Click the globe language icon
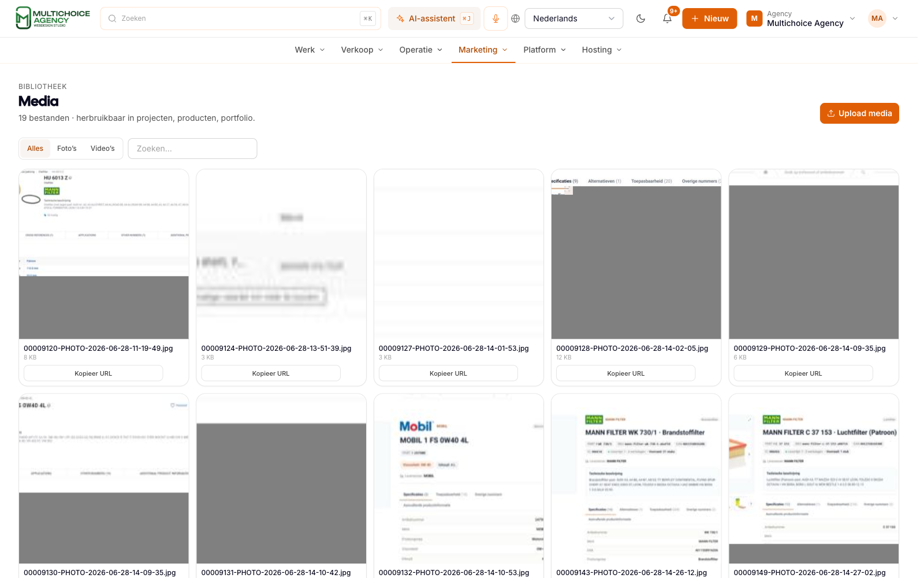The width and height of the screenshot is (924, 578). click(x=516, y=18)
